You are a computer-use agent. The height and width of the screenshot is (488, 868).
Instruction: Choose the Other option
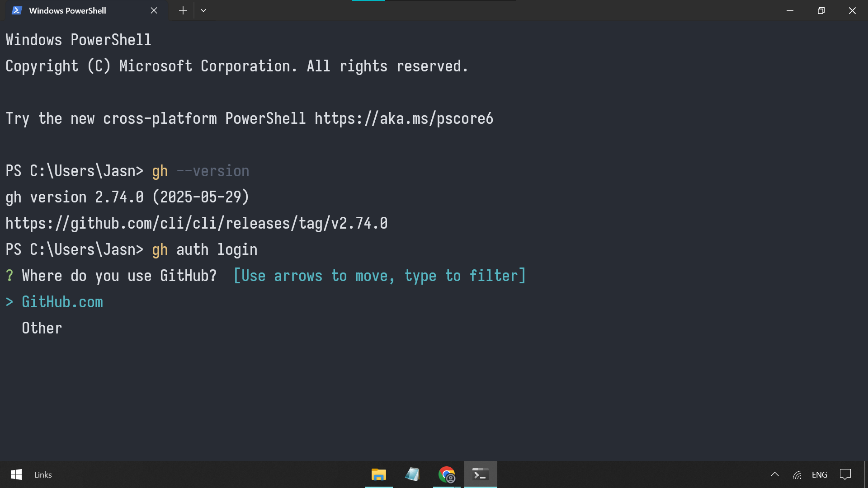point(42,328)
